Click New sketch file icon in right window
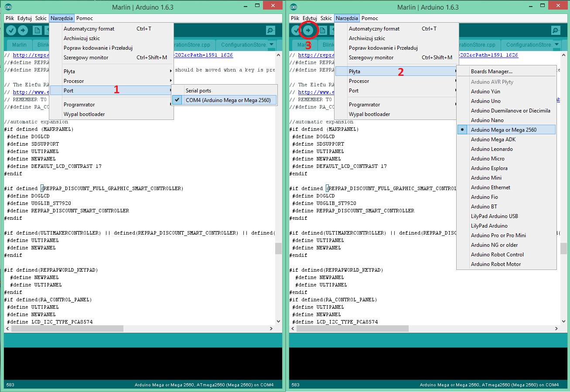Viewport: 570px width, 392px height. pyautogui.click(x=322, y=31)
